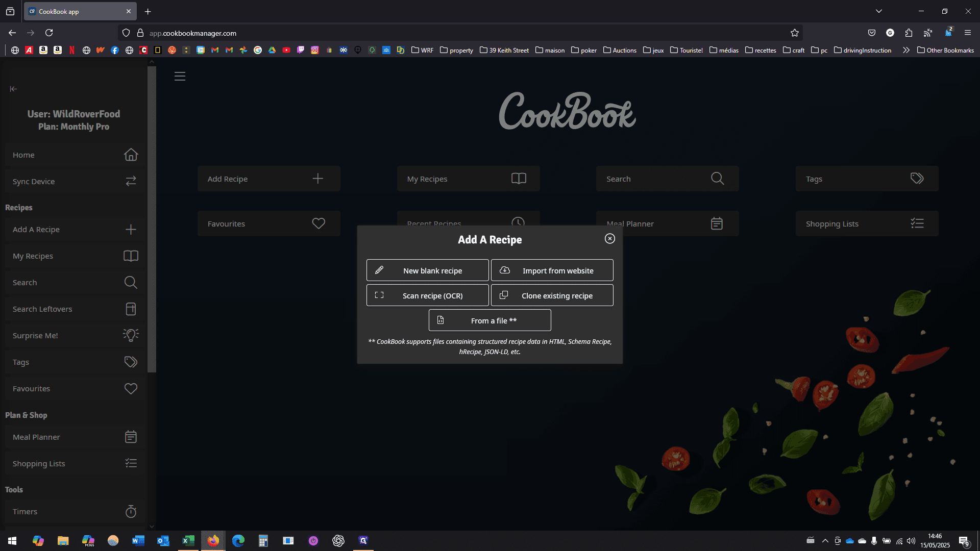Select Clone existing recipe option

pyautogui.click(x=552, y=295)
